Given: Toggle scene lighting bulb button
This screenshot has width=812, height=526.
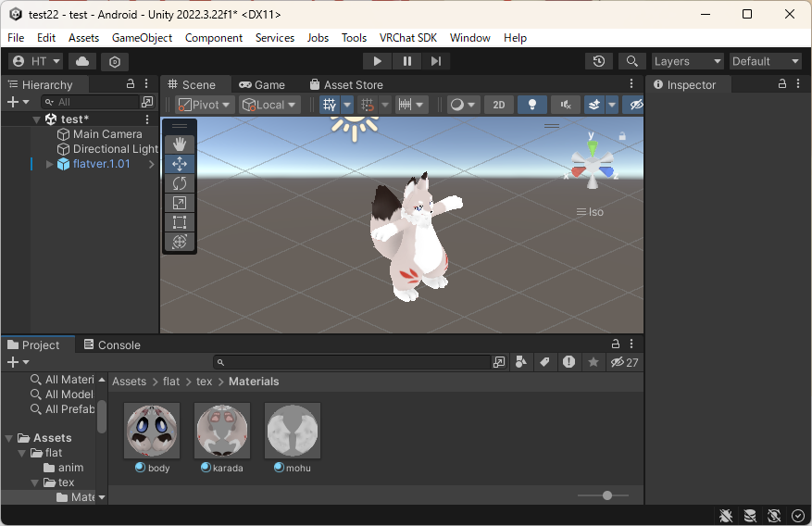Looking at the screenshot, I should (x=531, y=105).
